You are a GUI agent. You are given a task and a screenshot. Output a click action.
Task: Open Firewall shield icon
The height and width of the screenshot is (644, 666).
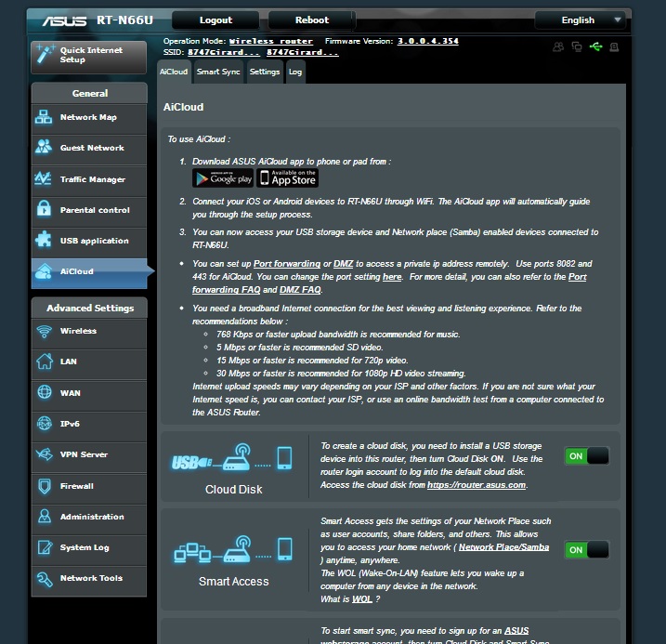pyautogui.click(x=45, y=486)
